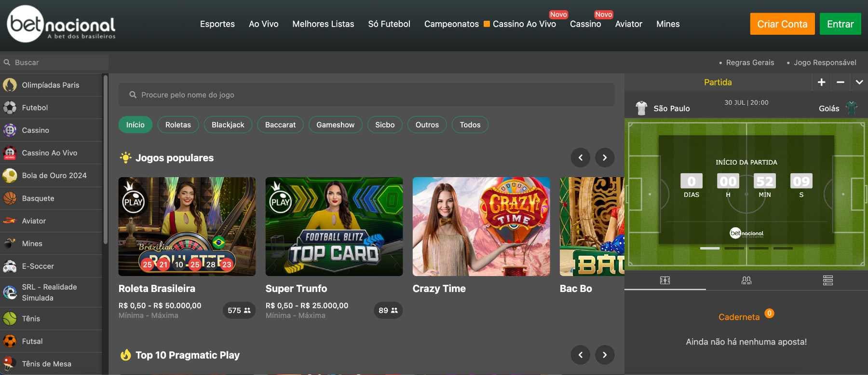Open the Regras Gerais link
The width and height of the screenshot is (868, 375).
750,63
